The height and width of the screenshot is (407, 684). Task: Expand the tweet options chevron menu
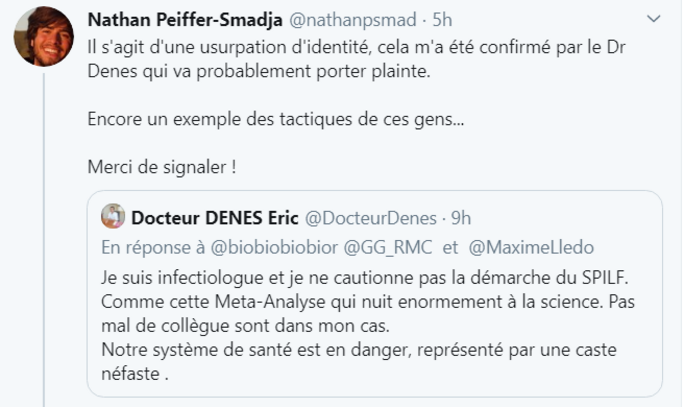coord(653,20)
